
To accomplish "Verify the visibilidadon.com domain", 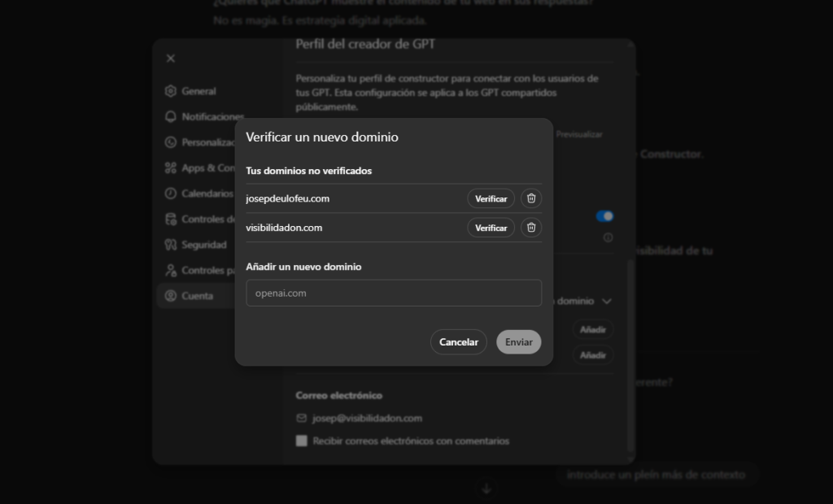I will [491, 228].
